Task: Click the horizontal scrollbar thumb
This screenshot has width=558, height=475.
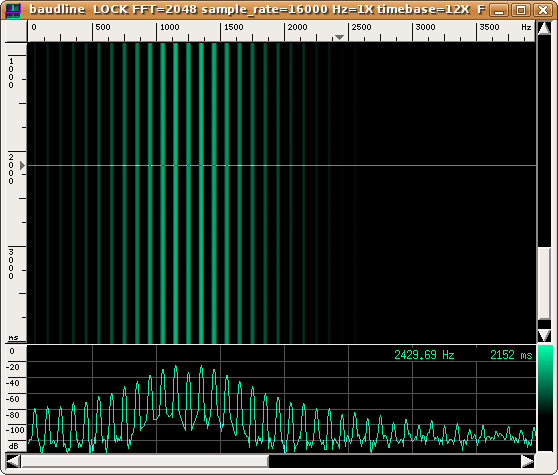Action: [x=144, y=461]
